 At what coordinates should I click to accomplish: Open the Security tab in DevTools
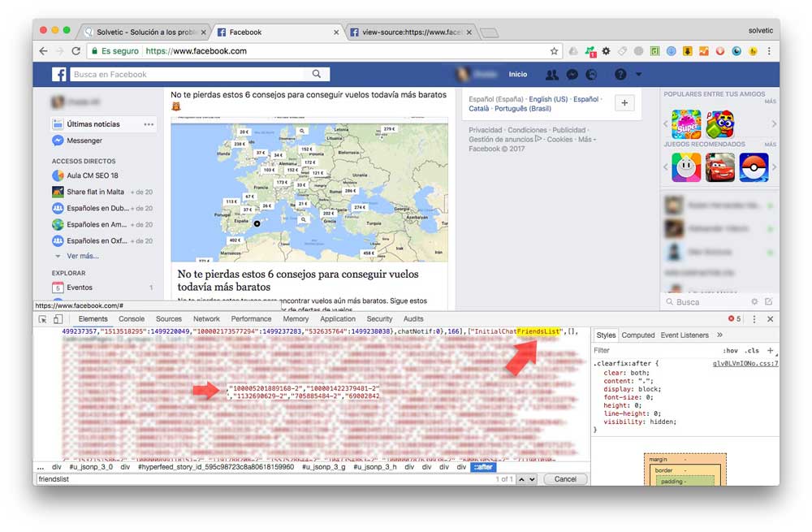coord(379,319)
